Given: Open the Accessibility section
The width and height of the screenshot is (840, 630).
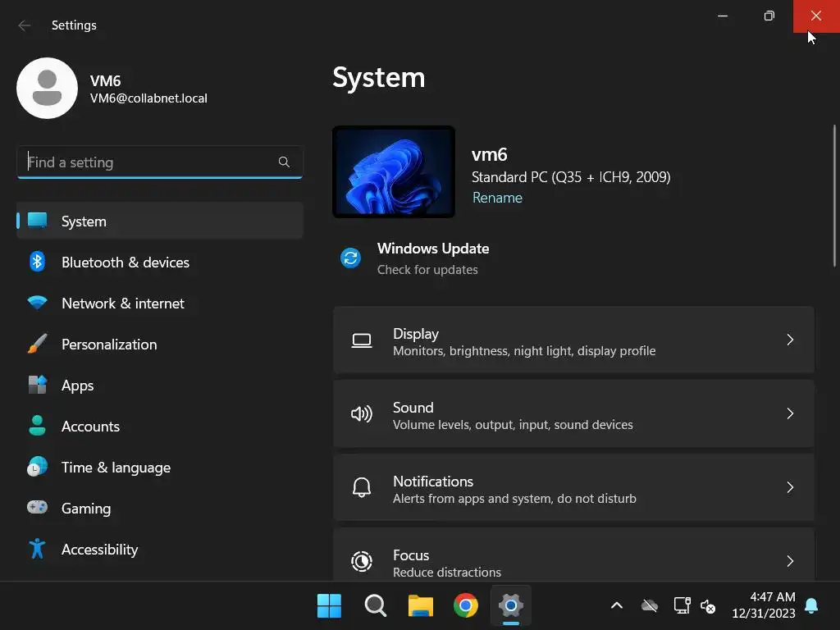Looking at the screenshot, I should [x=160, y=549].
